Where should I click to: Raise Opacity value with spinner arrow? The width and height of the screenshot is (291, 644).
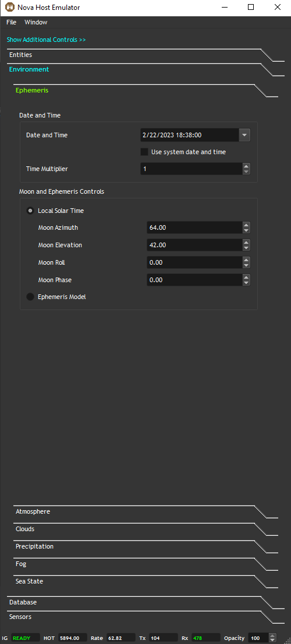tap(272, 636)
